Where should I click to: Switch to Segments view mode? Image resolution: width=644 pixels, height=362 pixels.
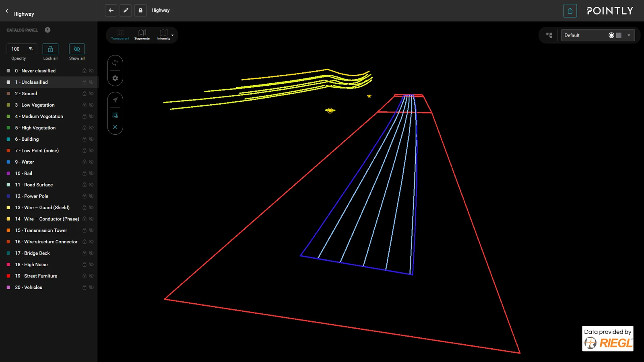point(142,35)
